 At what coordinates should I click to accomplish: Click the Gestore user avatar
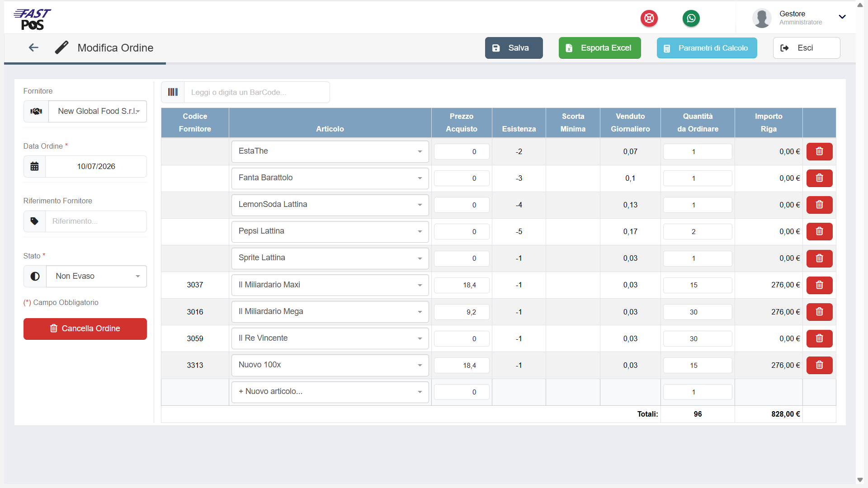pyautogui.click(x=762, y=18)
